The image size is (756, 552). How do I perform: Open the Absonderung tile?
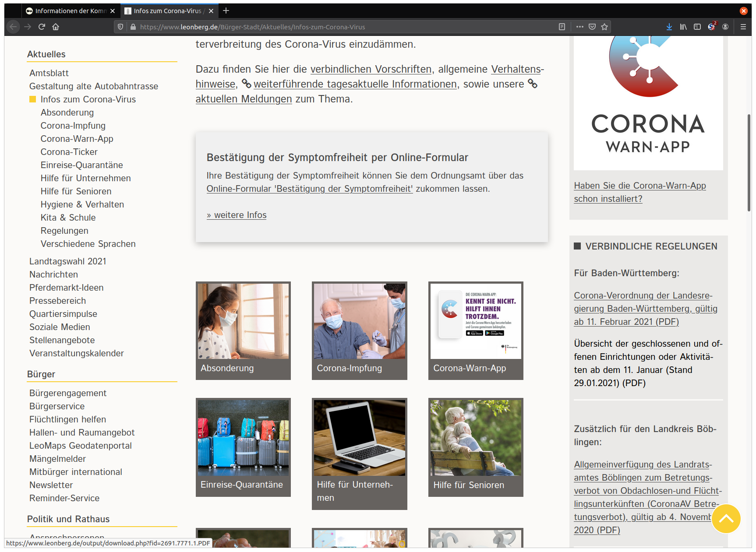pyautogui.click(x=243, y=330)
